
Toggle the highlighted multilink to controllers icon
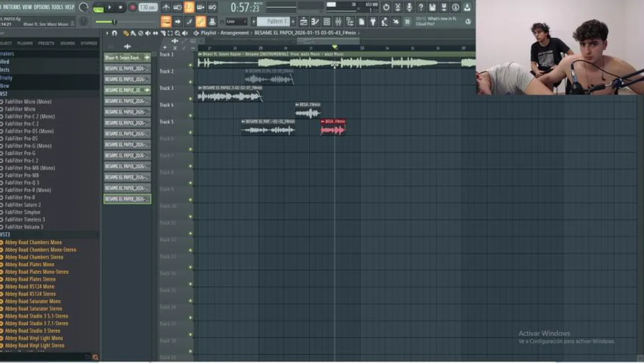tap(201, 22)
